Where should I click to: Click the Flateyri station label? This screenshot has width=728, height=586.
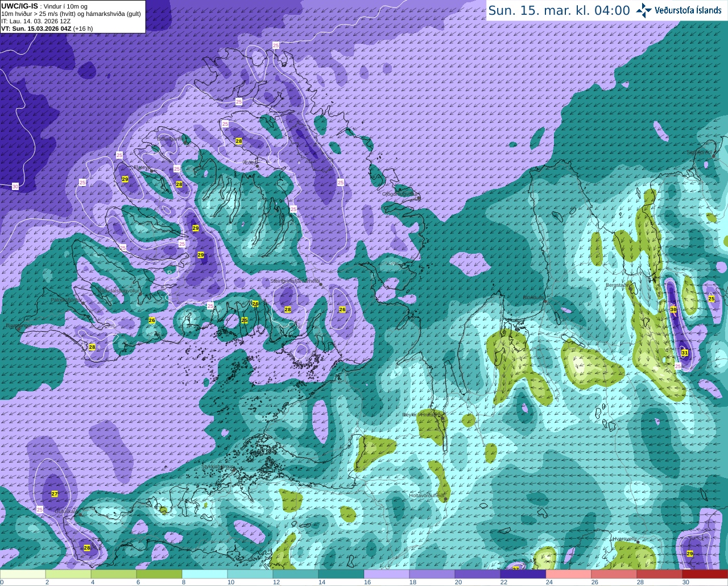pyautogui.click(x=141, y=167)
